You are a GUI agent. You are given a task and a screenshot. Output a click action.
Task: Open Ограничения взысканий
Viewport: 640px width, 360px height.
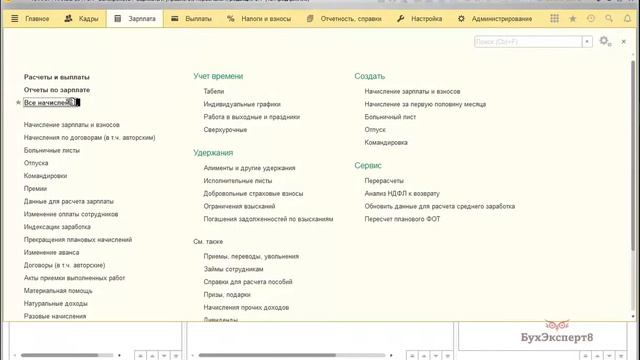(x=239, y=206)
